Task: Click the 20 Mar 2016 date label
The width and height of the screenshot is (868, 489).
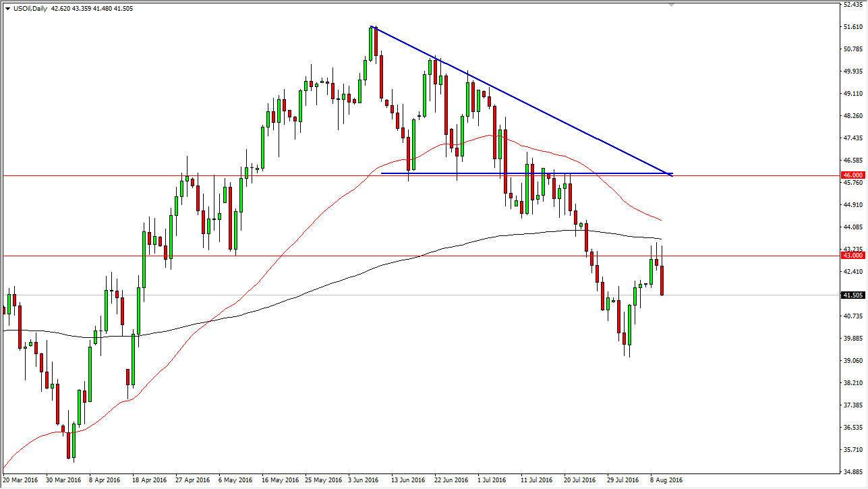Action: (x=21, y=480)
